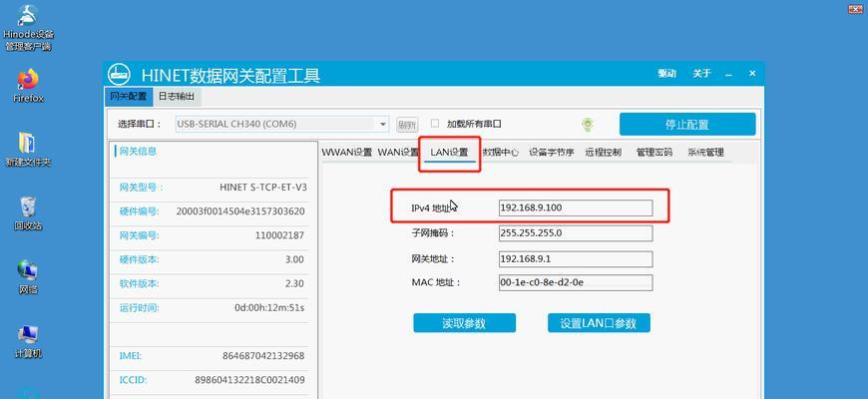Screen dimensions: 868x399
Task: Open the WAN设置 tab
Action: tap(398, 153)
